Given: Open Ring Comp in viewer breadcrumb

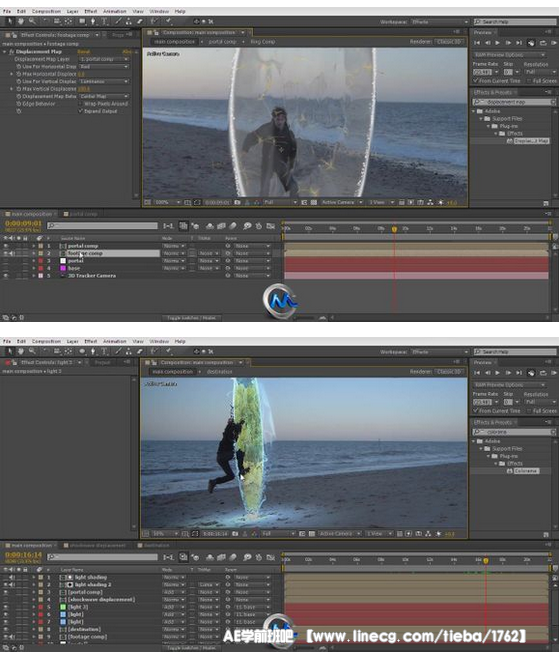Looking at the screenshot, I should [262, 42].
